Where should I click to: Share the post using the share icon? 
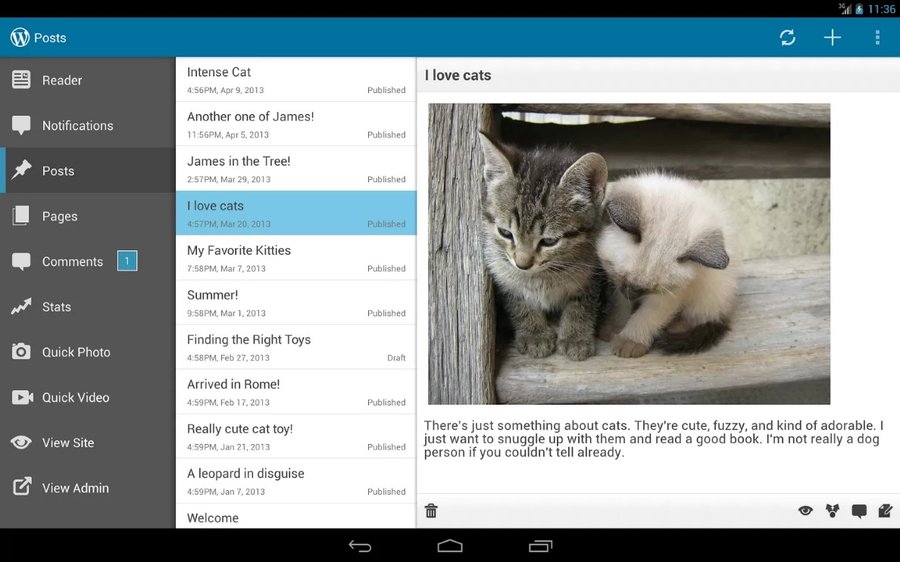pyautogui.click(x=832, y=510)
